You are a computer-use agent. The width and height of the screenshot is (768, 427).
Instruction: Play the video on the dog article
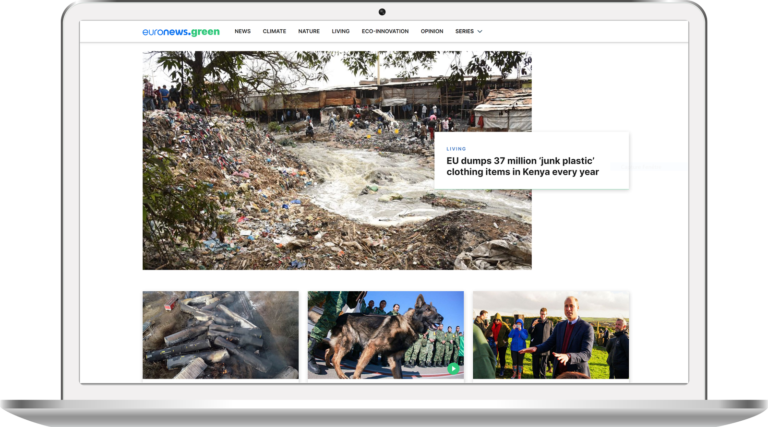(454, 368)
